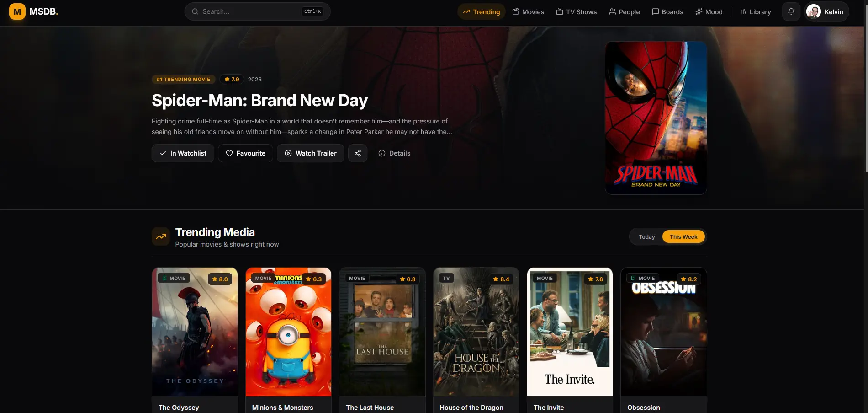Click the Trending Media arrow icon

tap(161, 236)
